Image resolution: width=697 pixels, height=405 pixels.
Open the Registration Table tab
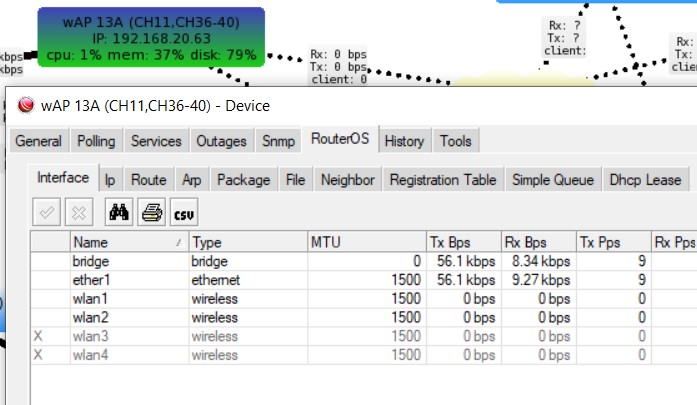[x=443, y=180]
